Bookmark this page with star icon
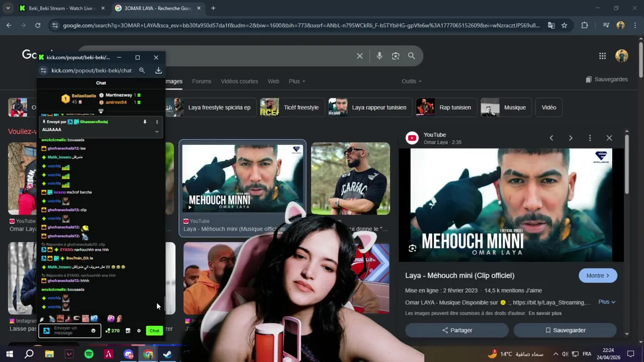Viewport: 644px width, 362px height. (565, 25)
